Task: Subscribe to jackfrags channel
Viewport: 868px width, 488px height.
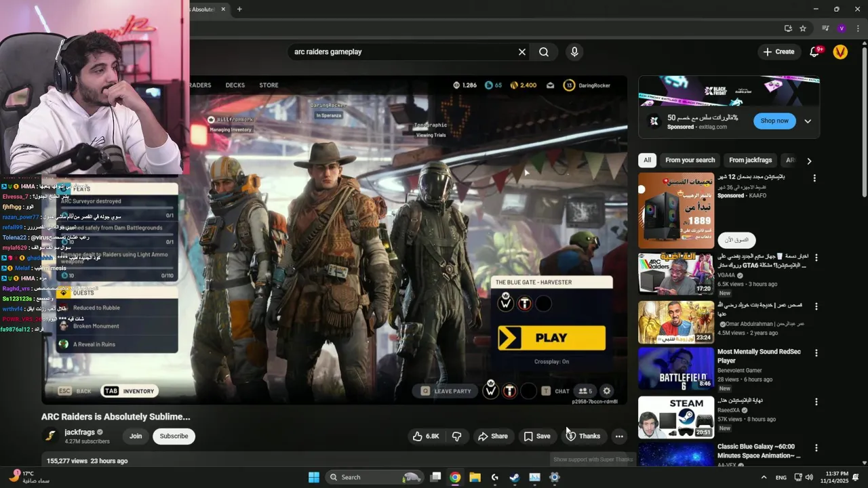Action: pyautogui.click(x=174, y=436)
